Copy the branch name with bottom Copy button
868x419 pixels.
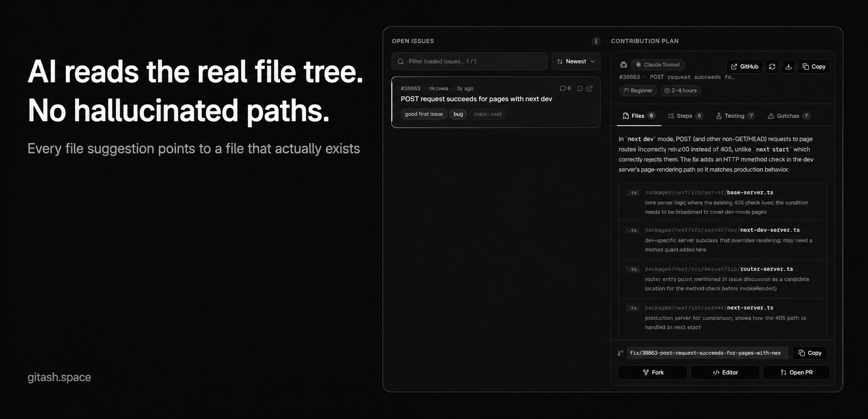point(810,353)
